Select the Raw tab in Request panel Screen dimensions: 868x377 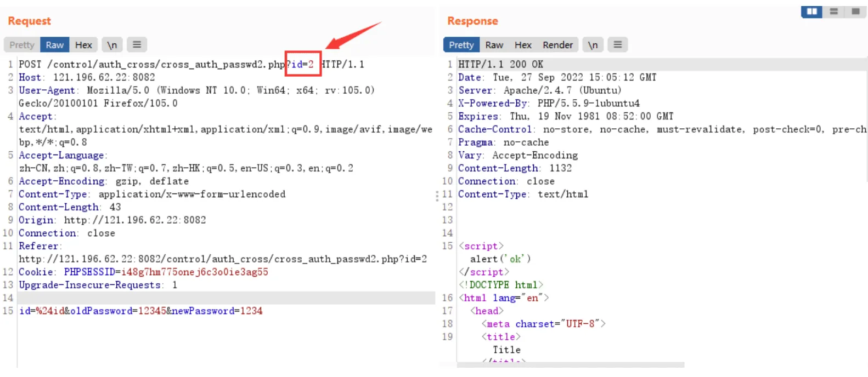pos(55,45)
